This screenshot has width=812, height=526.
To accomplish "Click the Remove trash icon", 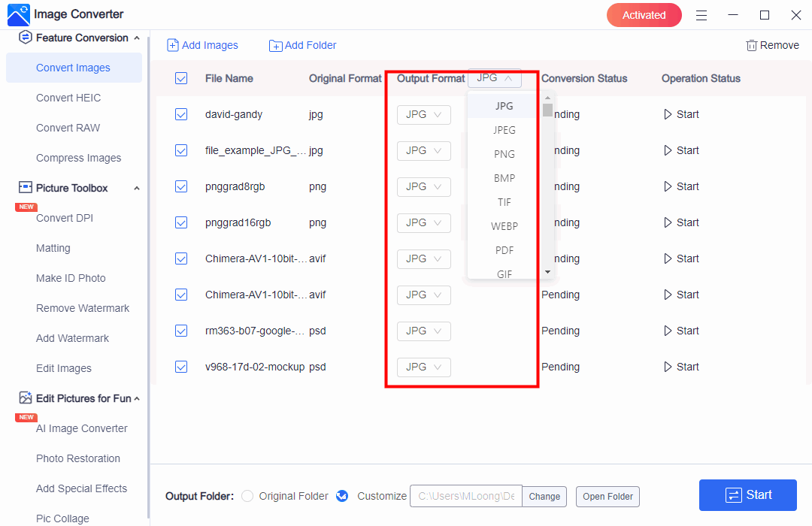I will [x=751, y=45].
